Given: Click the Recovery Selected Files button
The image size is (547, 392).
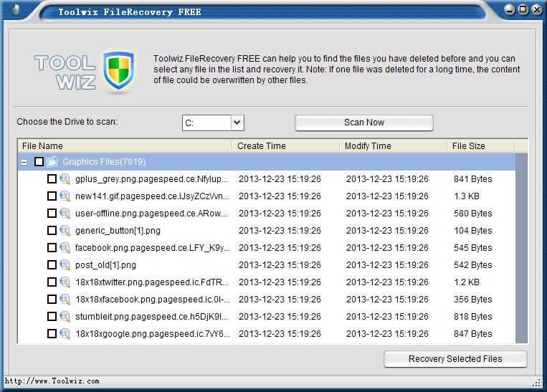Looking at the screenshot, I should [x=455, y=359].
